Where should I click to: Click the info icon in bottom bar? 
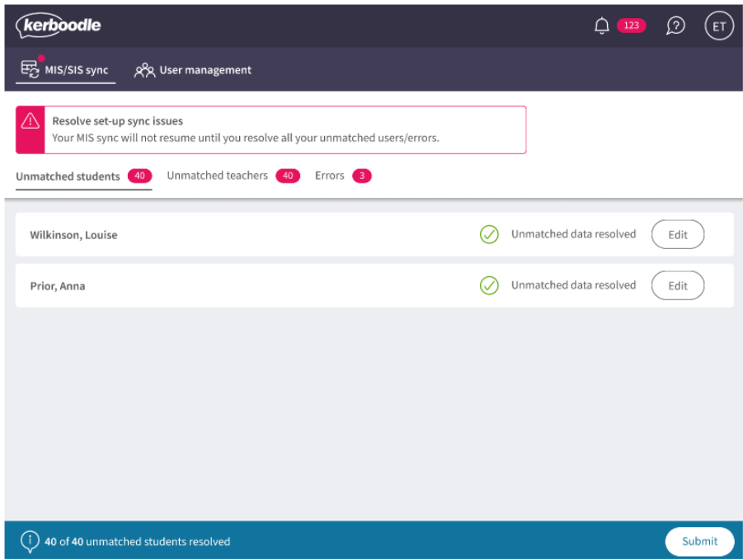point(30,541)
